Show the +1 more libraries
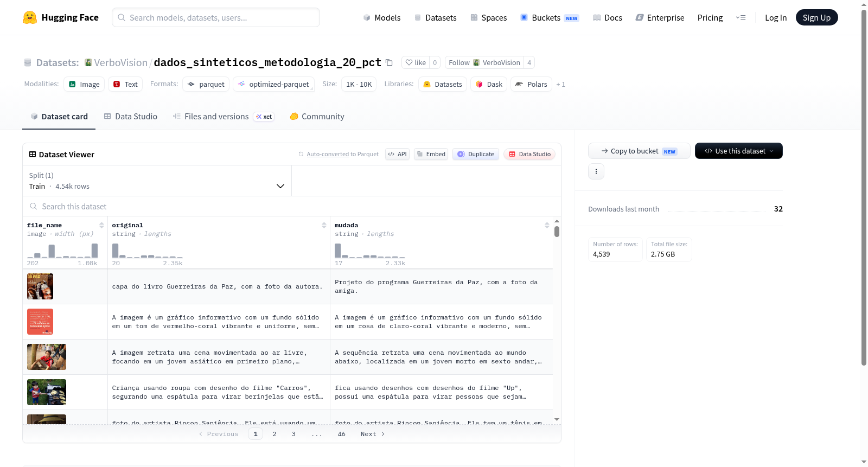The image size is (868, 467). [561, 85]
